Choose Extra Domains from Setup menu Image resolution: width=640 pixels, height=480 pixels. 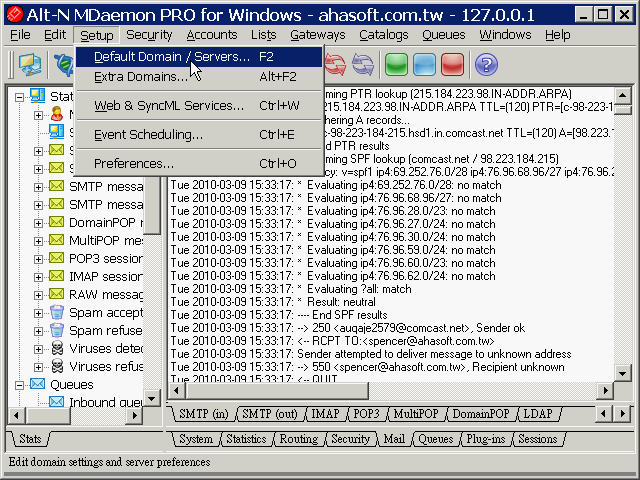[199, 77]
